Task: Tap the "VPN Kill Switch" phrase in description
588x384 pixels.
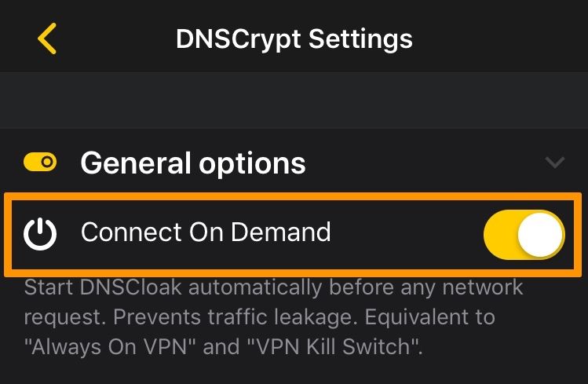Action: pyautogui.click(x=334, y=346)
